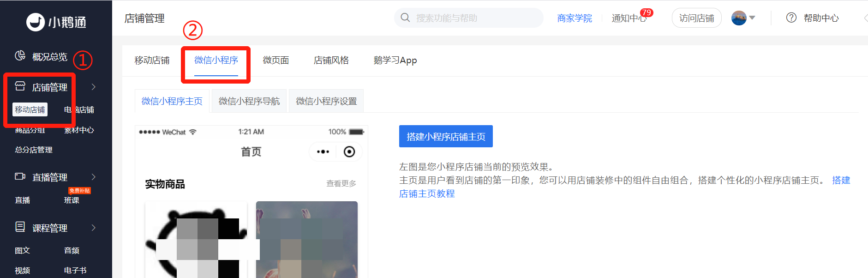
Task: Open 视频 in the sidebar
Action: 23,270
